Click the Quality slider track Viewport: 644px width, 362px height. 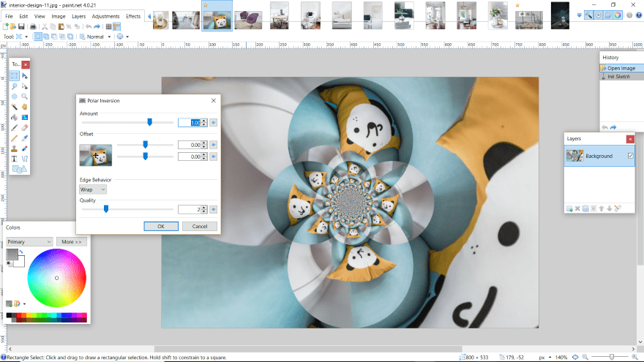click(127, 209)
